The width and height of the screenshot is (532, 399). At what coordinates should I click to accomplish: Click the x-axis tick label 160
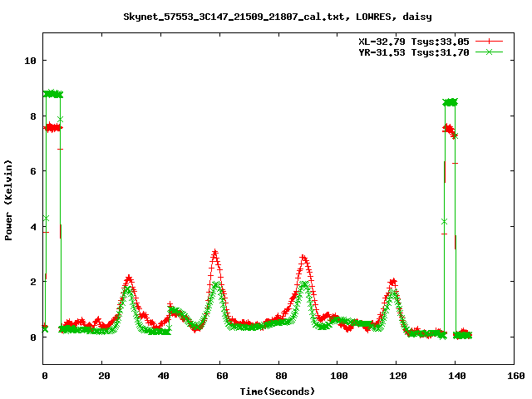pos(515,376)
